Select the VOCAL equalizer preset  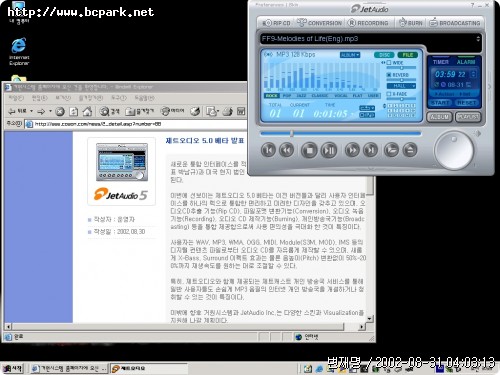click(x=340, y=96)
